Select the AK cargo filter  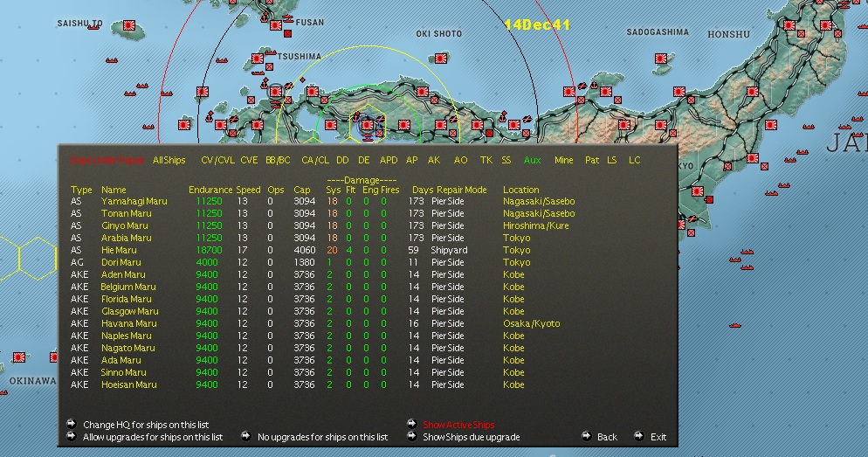[x=434, y=160]
